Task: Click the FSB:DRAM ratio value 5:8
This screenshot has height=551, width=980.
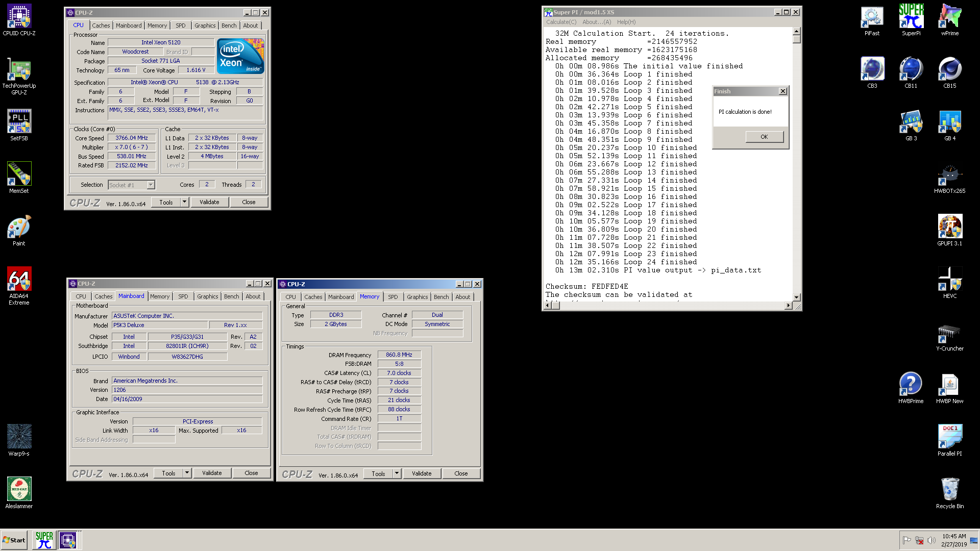Action: pos(399,364)
